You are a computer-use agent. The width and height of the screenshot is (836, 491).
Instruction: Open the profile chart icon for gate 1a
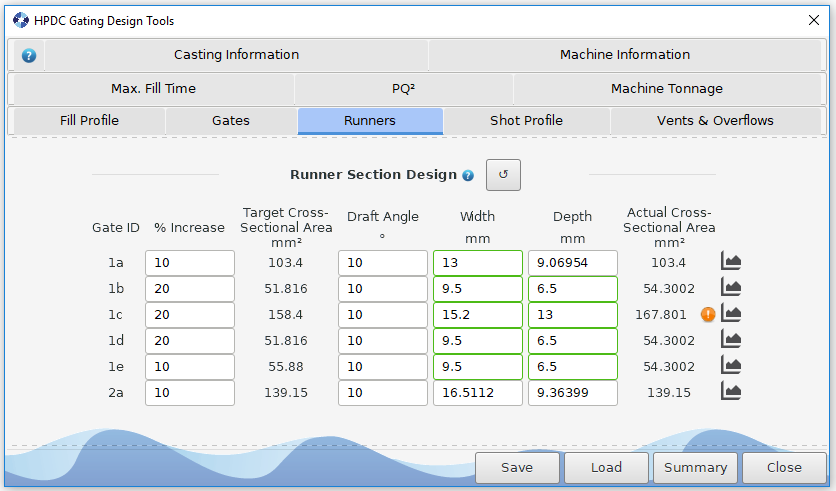tap(731, 262)
